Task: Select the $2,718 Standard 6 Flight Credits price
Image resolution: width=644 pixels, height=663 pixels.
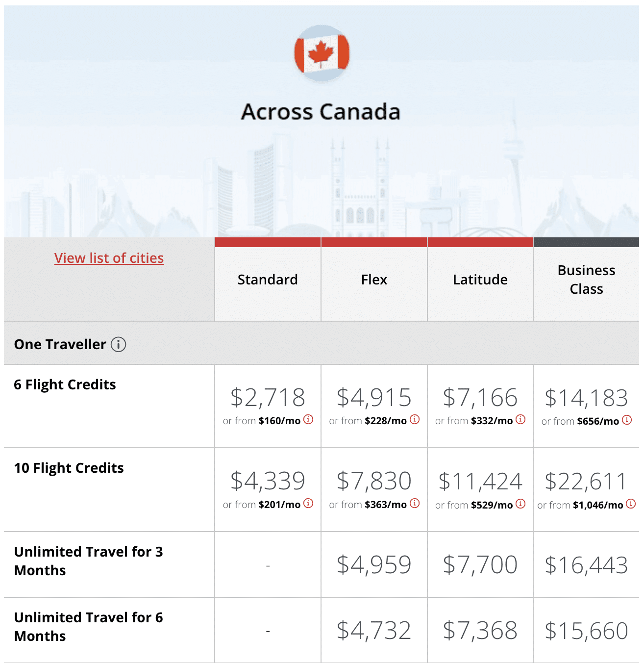Action: point(267,397)
